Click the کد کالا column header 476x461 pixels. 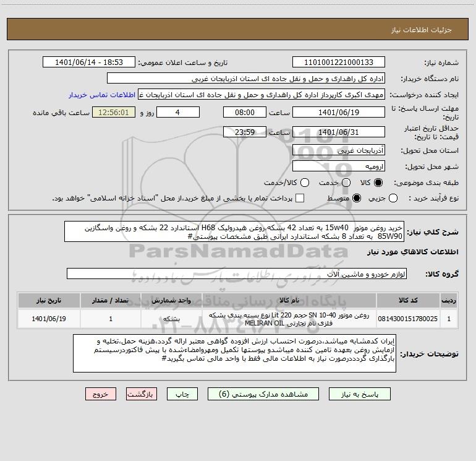click(x=408, y=301)
